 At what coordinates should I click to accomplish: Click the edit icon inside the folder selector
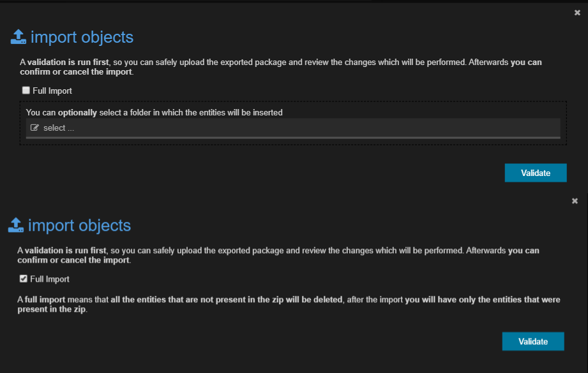[x=34, y=128]
